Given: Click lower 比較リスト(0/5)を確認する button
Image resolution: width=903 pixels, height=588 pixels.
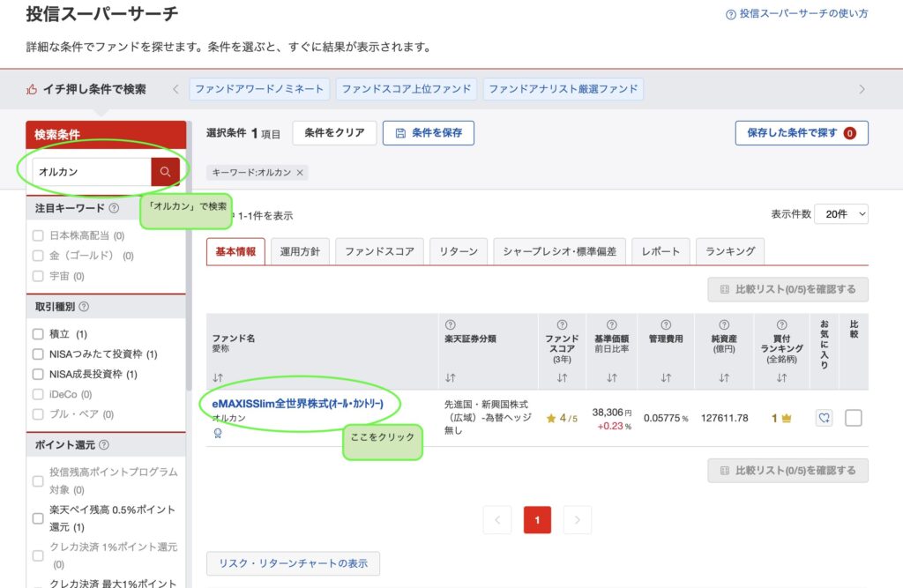Looking at the screenshot, I should tap(787, 471).
